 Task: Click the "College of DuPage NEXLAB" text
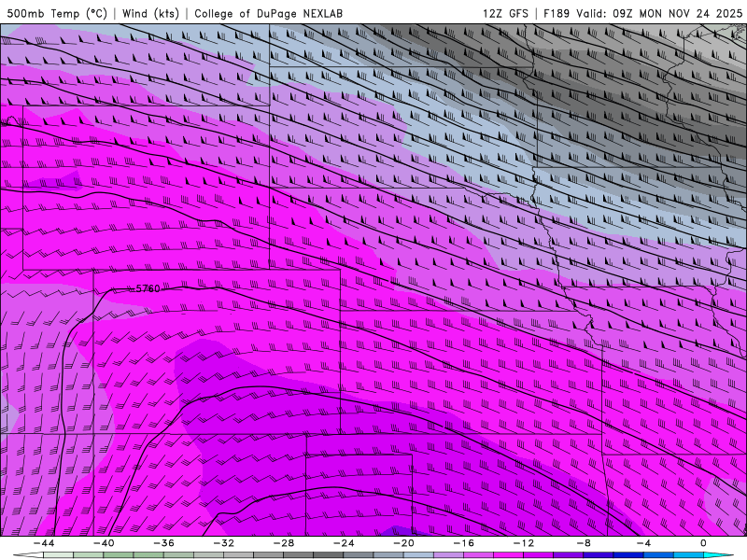pos(268,13)
